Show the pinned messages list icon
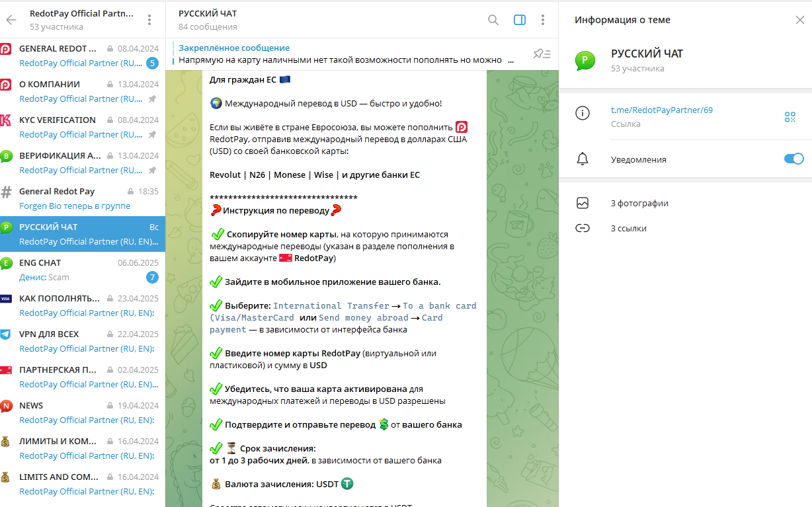The width and height of the screenshot is (812, 507). point(542,54)
